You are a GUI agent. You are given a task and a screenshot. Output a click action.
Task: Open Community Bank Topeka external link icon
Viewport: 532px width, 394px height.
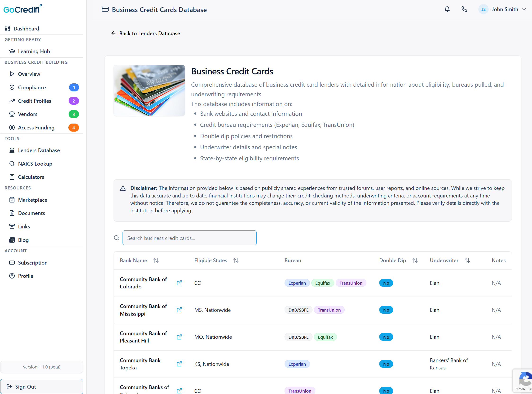pyautogui.click(x=179, y=364)
